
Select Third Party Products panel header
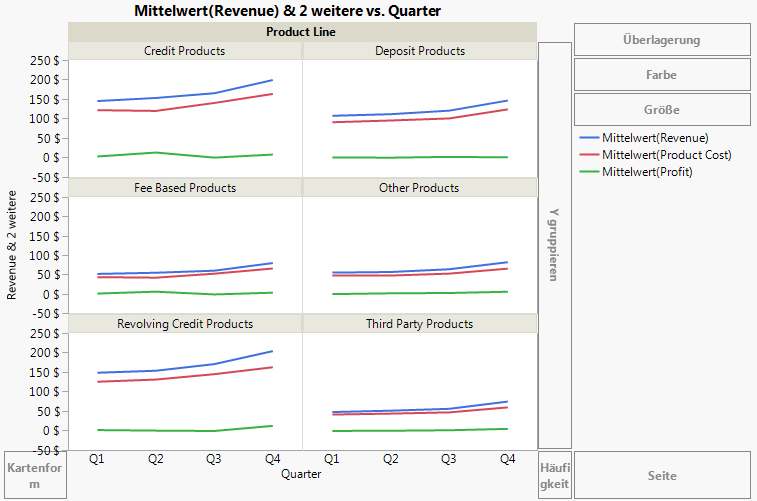pyautogui.click(x=420, y=324)
